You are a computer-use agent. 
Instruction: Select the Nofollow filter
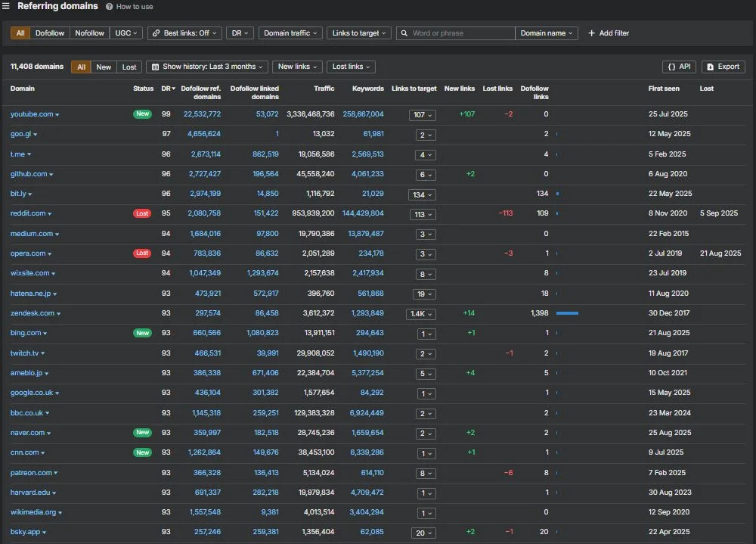tap(90, 33)
